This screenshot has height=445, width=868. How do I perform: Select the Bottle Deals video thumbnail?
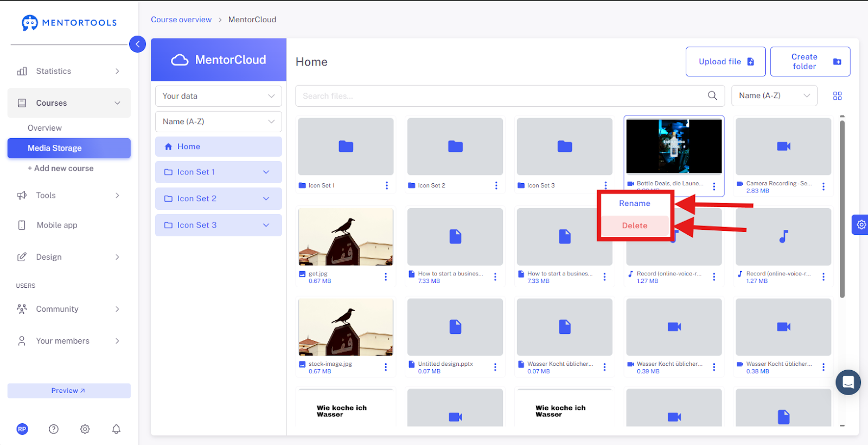click(x=674, y=146)
